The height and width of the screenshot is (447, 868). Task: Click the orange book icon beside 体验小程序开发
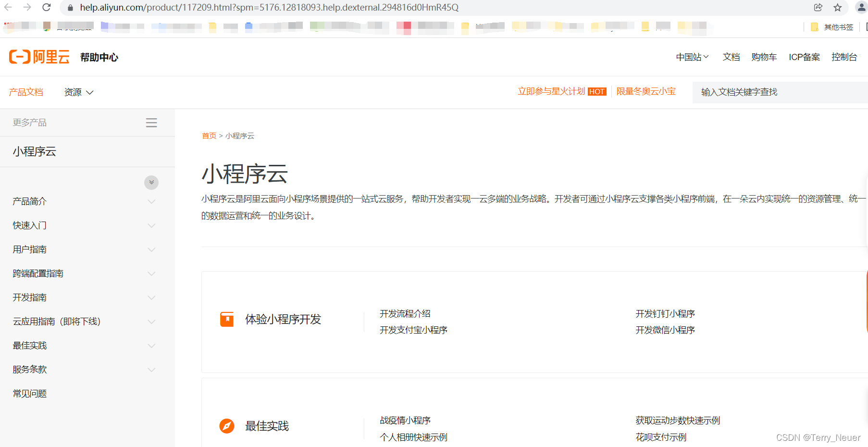point(226,319)
